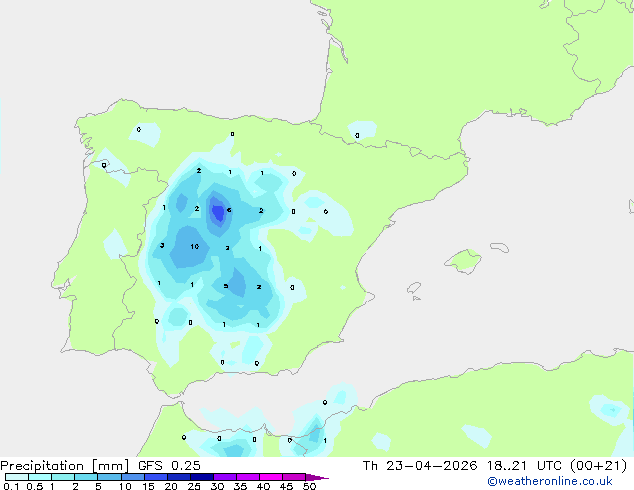The image size is (634, 490).
Task: Click the 45–50 mm legend color swatch
Action: tap(294, 477)
